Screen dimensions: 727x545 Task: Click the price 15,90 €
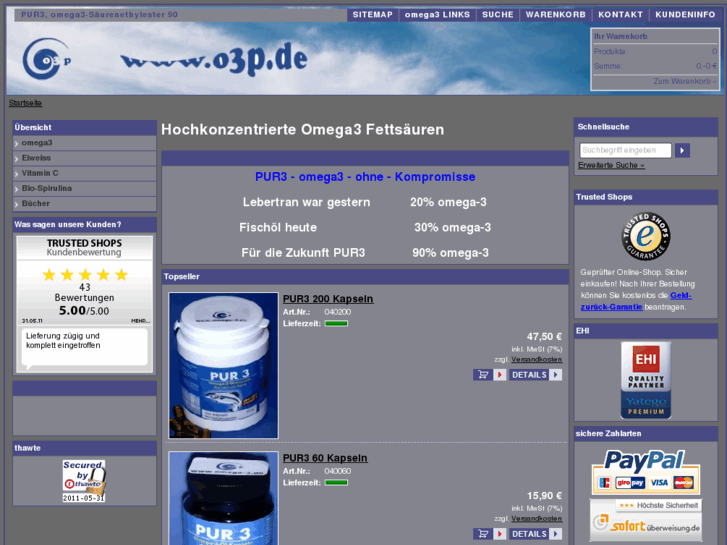point(544,496)
